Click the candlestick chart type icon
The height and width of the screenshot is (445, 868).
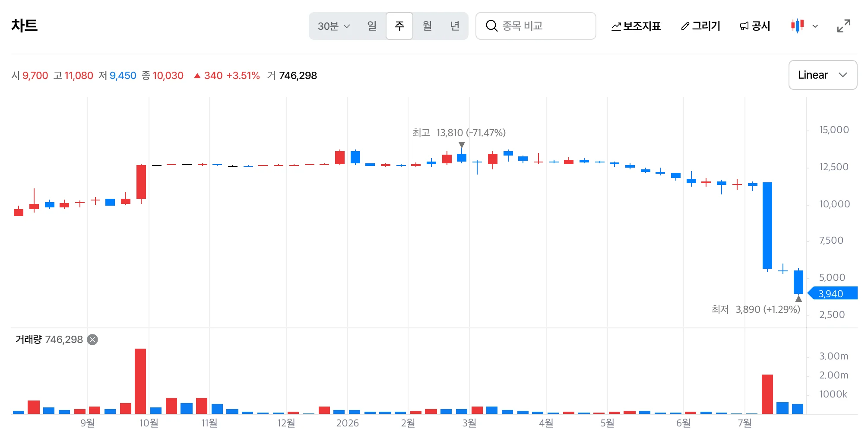click(x=797, y=26)
